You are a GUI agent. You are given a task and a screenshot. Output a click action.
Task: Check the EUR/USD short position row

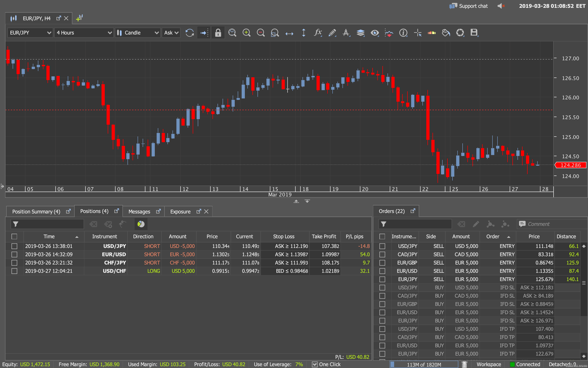[14, 254]
